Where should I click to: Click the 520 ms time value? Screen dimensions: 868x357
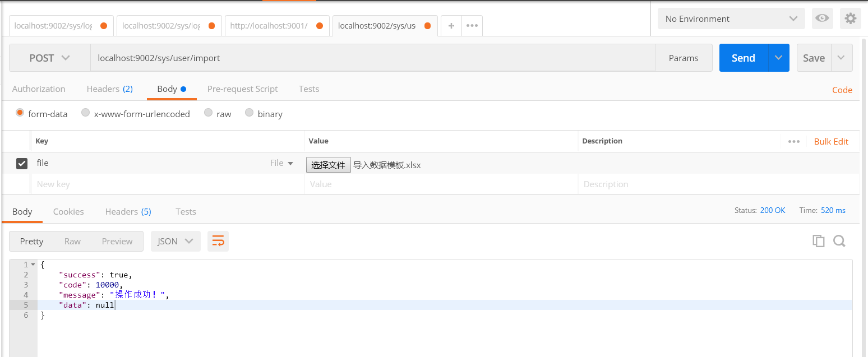(x=833, y=210)
